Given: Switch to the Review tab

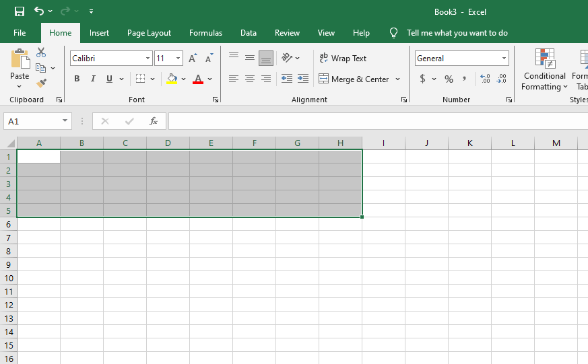Looking at the screenshot, I should click(287, 33).
